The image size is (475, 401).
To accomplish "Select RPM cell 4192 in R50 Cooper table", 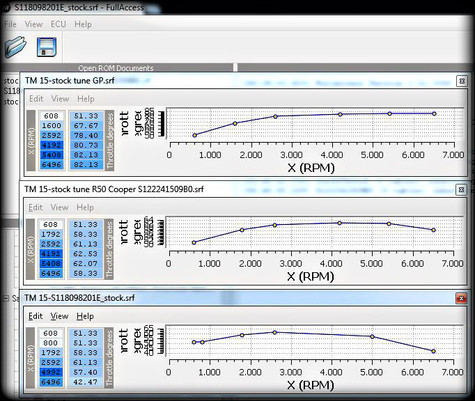I will click(51, 254).
